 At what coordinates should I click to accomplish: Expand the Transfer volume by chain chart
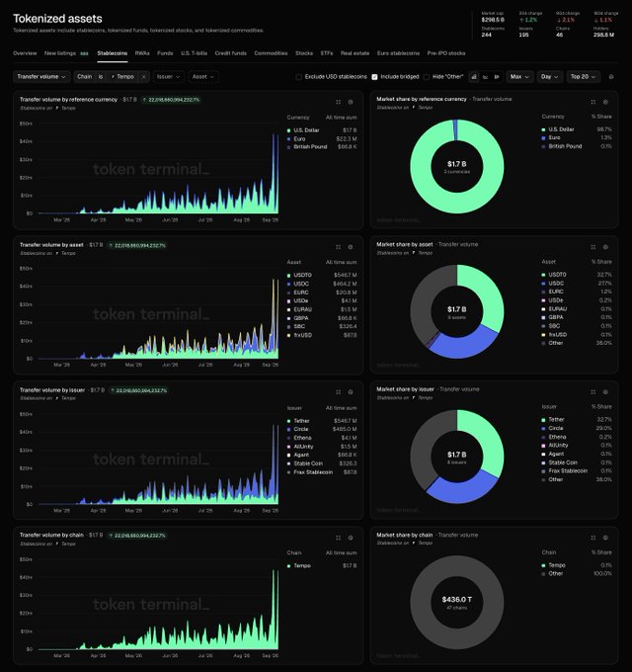click(339, 538)
